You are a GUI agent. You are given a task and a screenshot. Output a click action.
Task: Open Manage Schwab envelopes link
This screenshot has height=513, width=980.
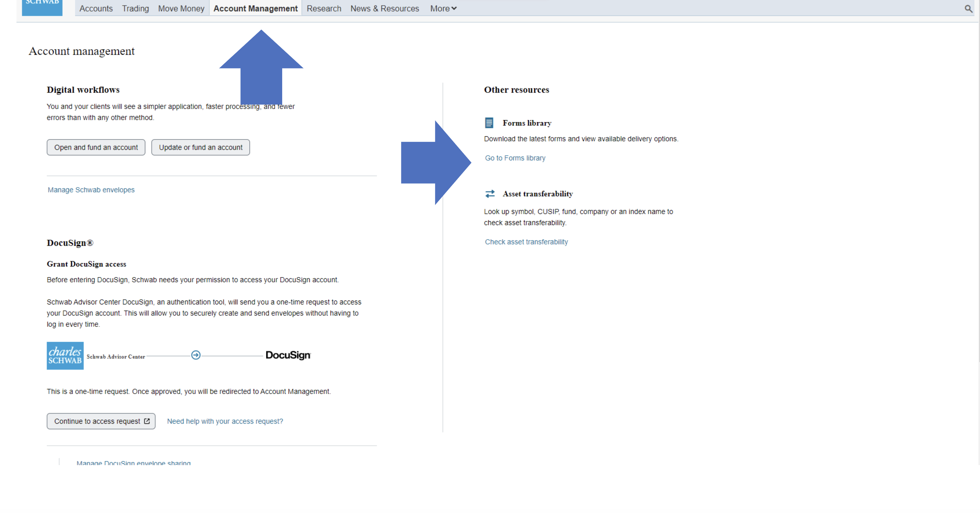click(91, 190)
